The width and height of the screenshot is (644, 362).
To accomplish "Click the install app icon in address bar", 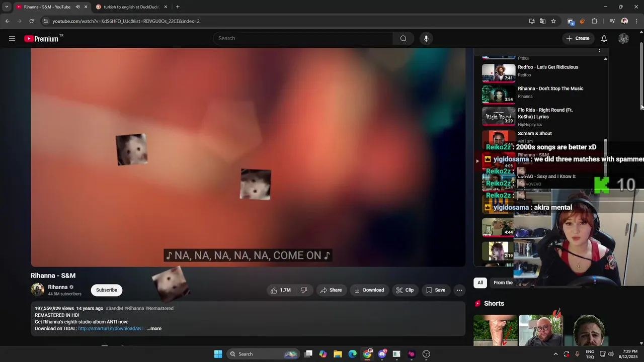I will [x=532, y=21].
